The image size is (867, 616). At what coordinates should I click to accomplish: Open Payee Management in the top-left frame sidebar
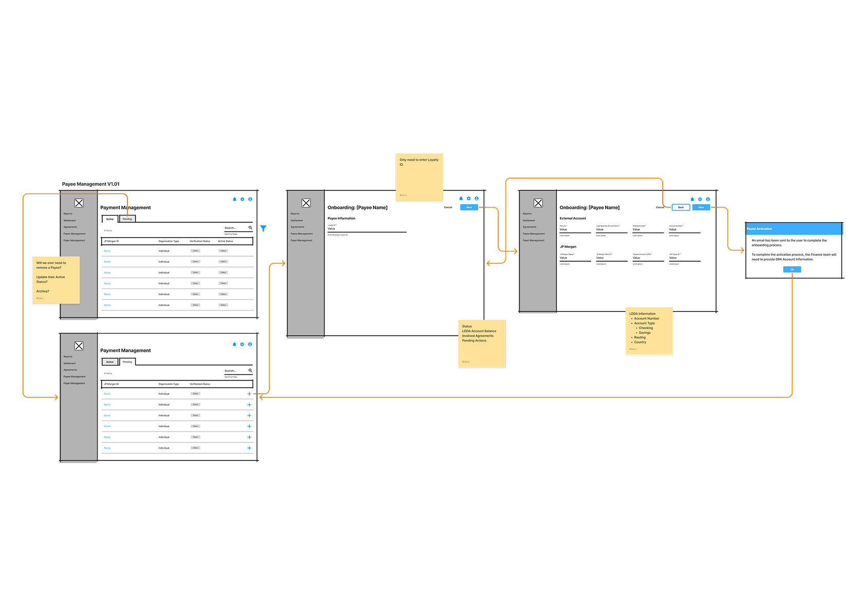[74, 234]
